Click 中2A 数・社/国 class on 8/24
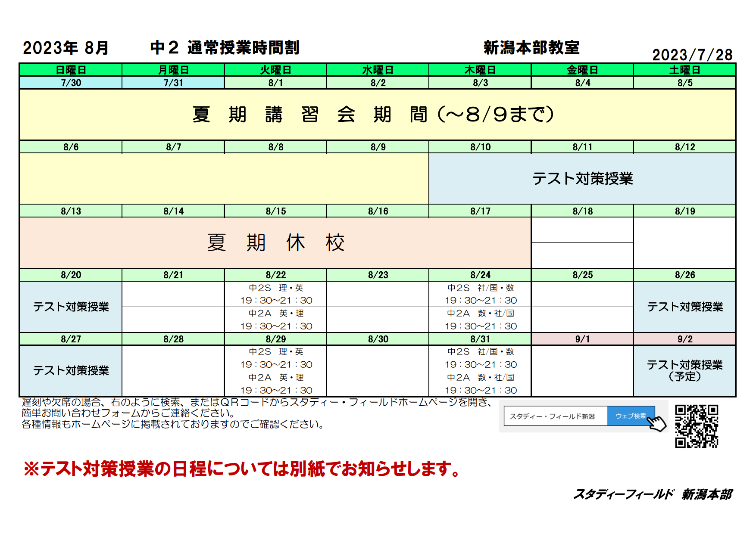 click(x=480, y=320)
